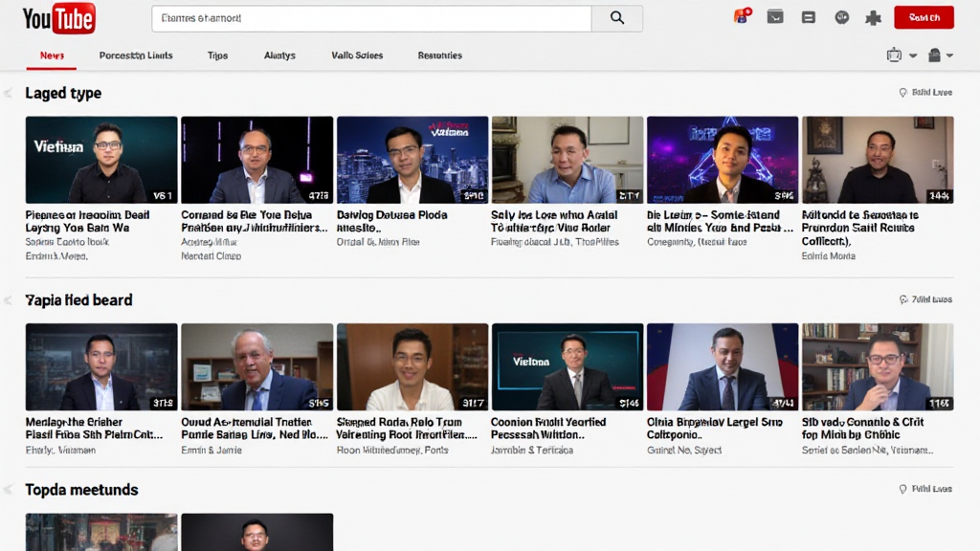Collapse the Topda meetunds row arrow

(8, 489)
